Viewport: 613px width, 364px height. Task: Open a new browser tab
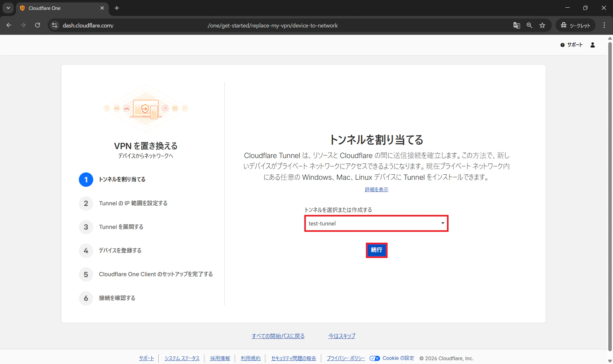tap(117, 8)
